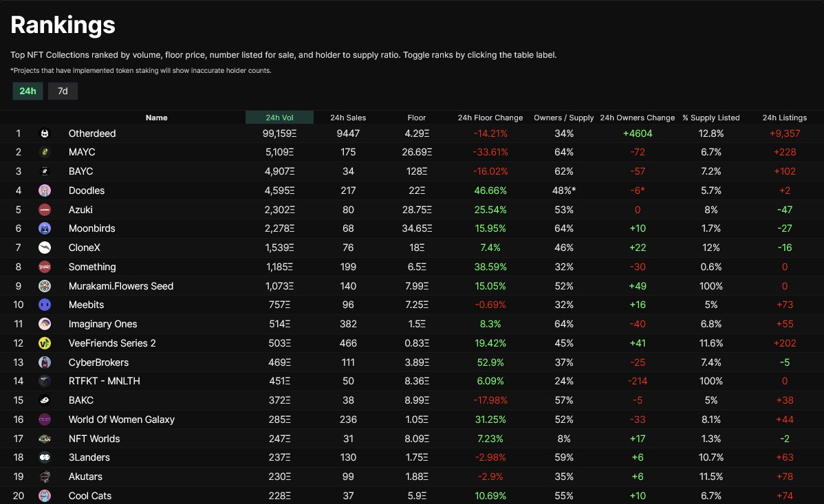Sort by 24h Owners Change column
The height and width of the screenshot is (504, 824).
pyautogui.click(x=638, y=118)
